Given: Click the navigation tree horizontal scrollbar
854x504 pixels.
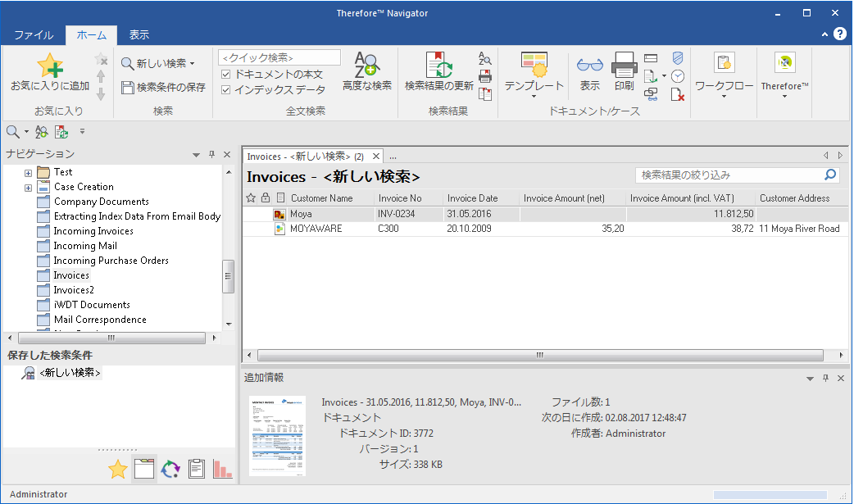Looking at the screenshot, I should [x=111, y=338].
